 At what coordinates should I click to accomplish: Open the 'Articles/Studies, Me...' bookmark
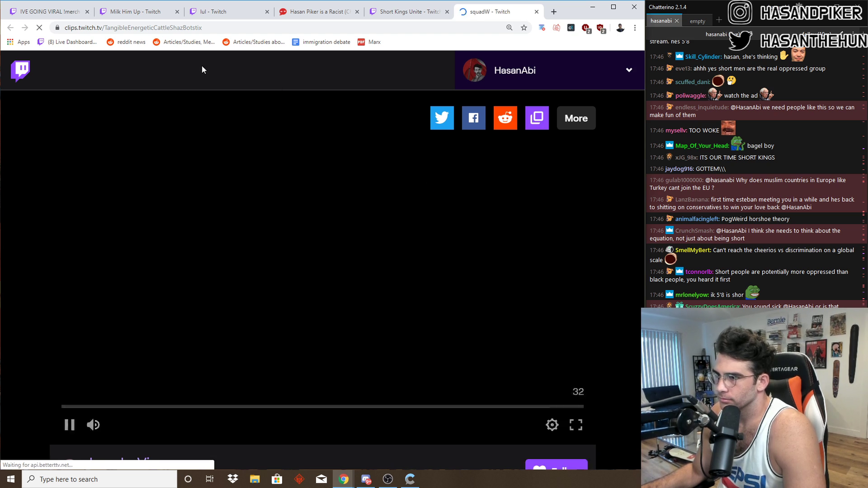184,42
